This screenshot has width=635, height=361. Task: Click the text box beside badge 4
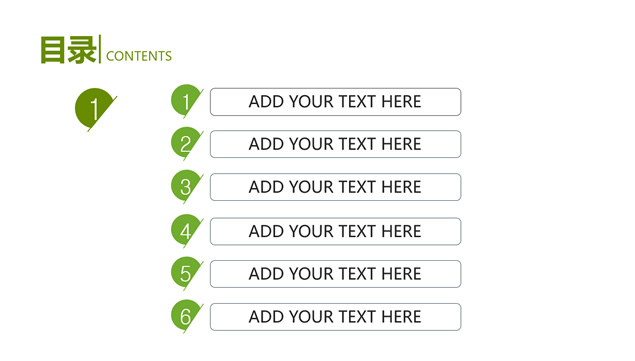(x=335, y=231)
